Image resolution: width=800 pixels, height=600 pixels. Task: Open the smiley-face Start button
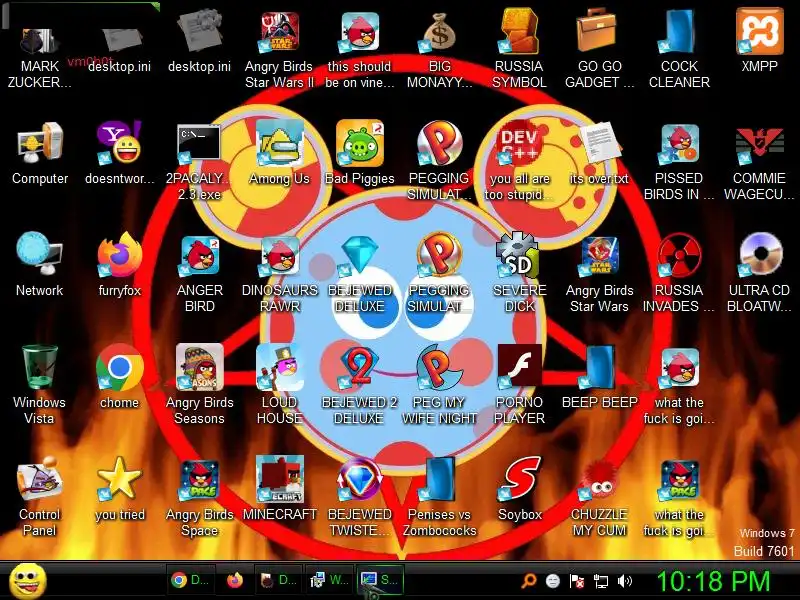click(28, 581)
